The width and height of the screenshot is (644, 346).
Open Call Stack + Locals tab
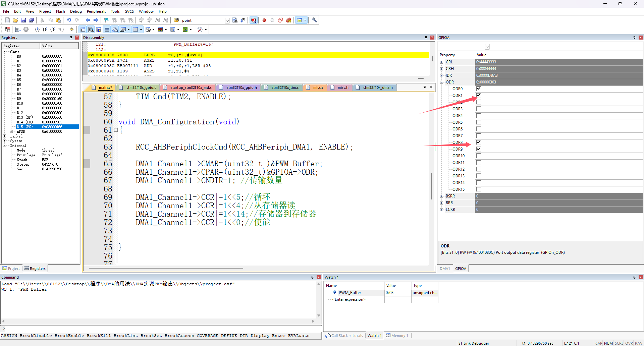click(x=344, y=336)
